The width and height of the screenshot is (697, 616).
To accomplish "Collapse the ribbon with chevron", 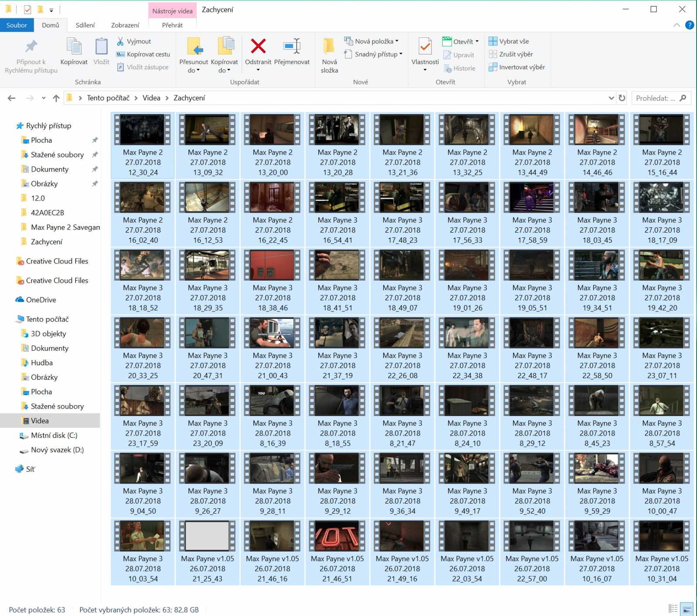I will click(677, 25).
